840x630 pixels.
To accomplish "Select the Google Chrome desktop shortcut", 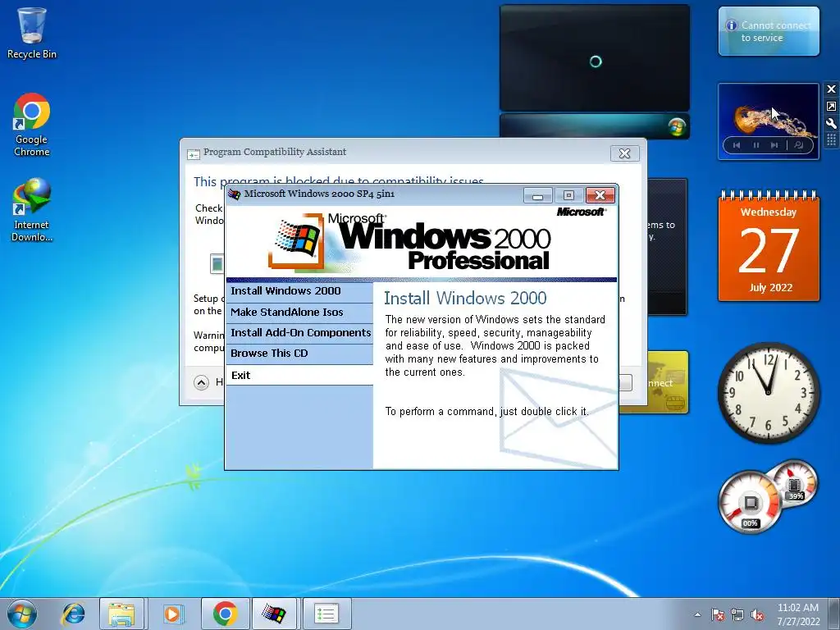I will point(32,125).
